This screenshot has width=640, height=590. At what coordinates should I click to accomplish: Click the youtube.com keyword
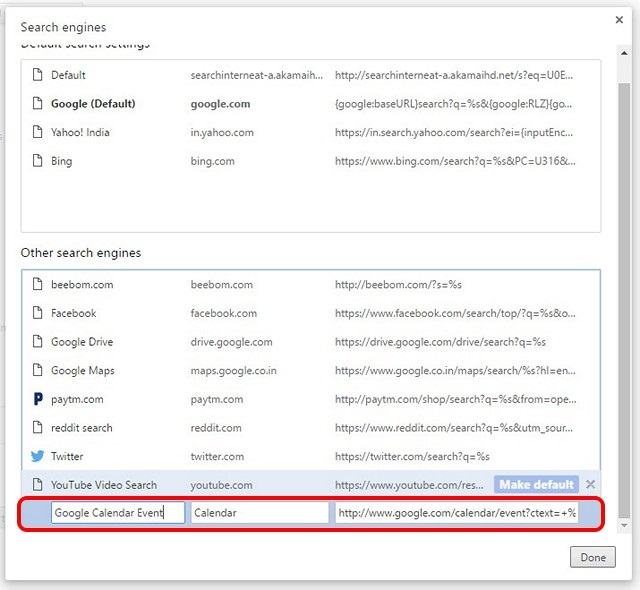221,485
